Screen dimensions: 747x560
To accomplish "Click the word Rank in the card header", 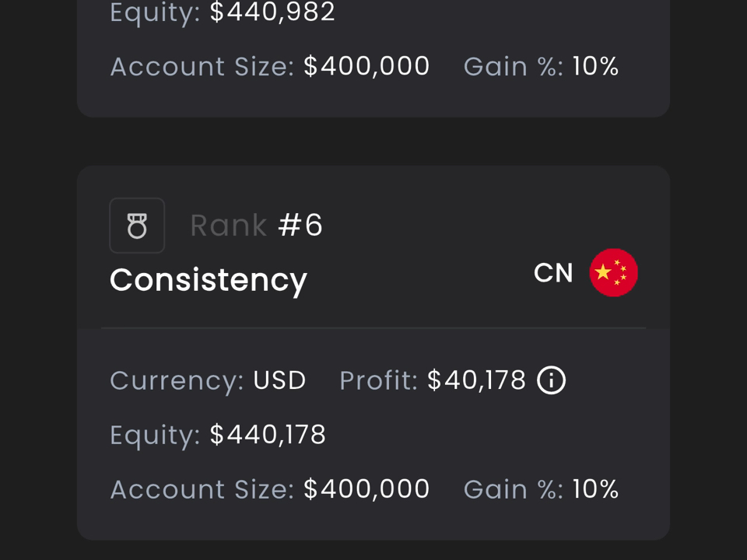I will (229, 226).
